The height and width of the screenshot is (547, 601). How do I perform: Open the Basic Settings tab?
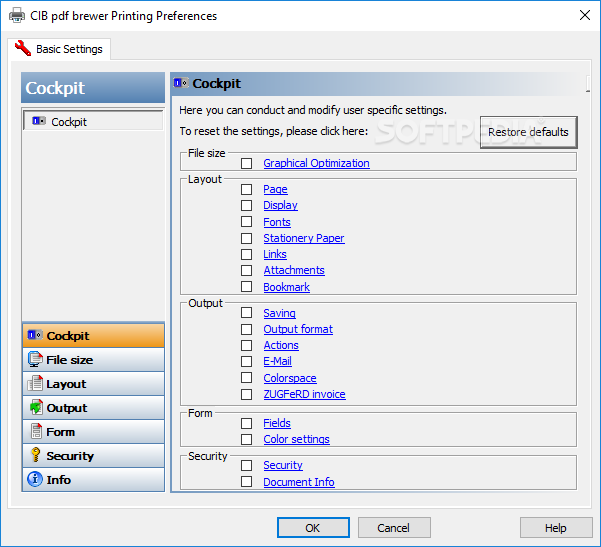[x=59, y=49]
